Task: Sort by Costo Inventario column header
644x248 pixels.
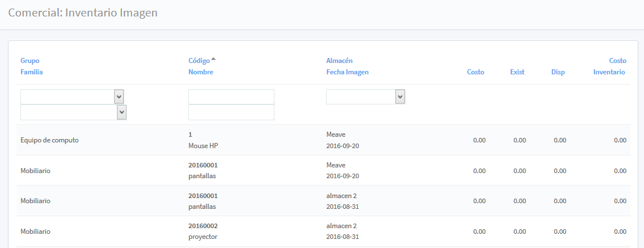Action: [609, 66]
